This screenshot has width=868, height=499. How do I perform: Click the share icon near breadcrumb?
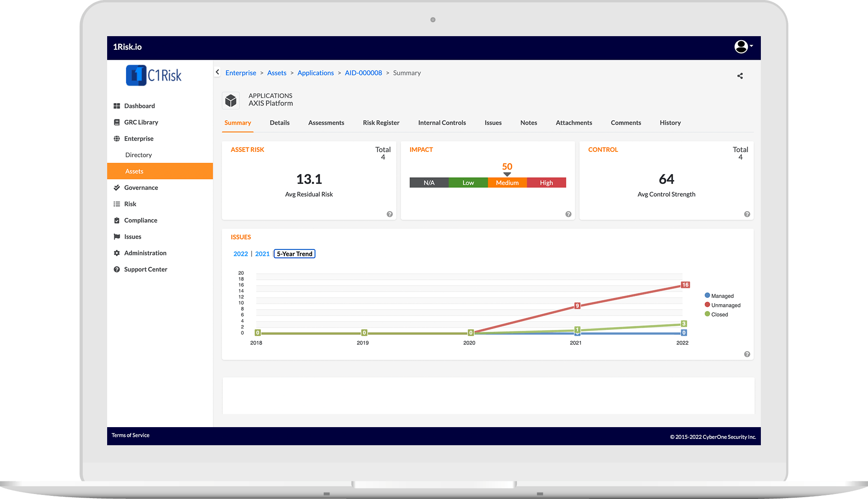pos(740,76)
